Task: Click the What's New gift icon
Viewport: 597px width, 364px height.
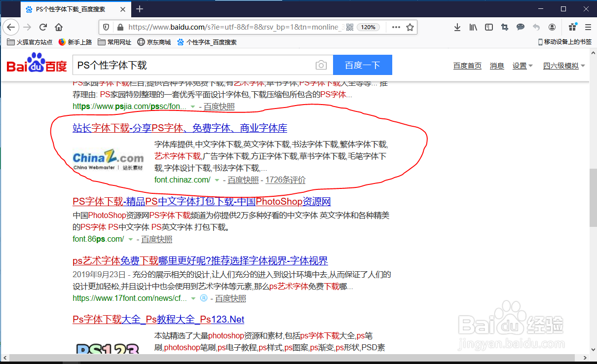Action: tap(571, 28)
